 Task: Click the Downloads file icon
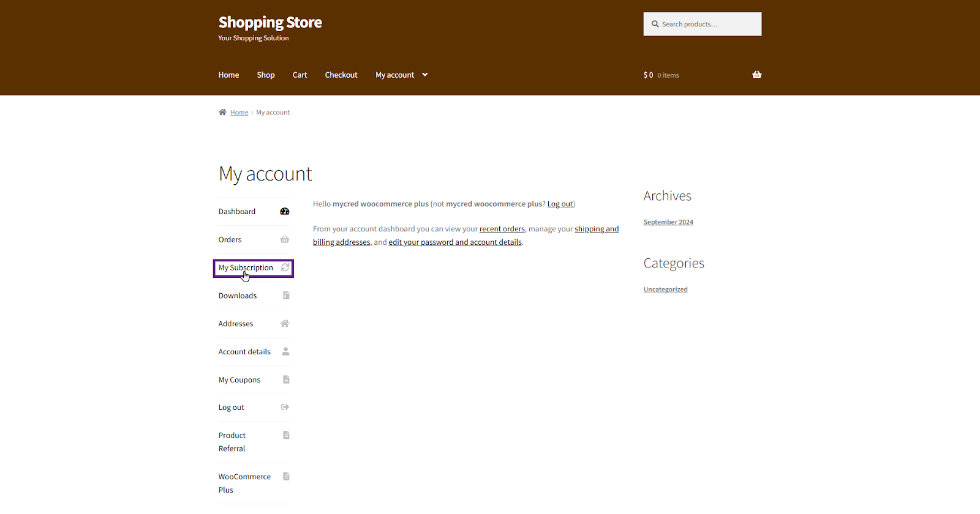pyautogui.click(x=285, y=296)
